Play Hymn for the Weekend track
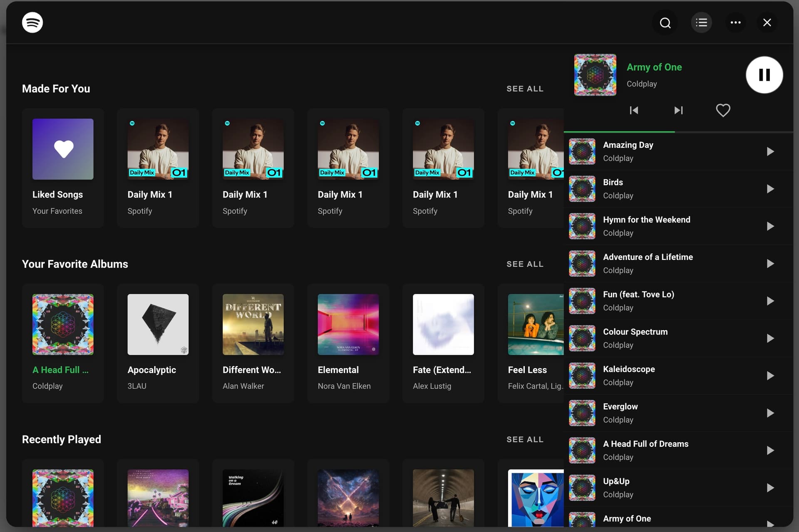 tap(770, 226)
